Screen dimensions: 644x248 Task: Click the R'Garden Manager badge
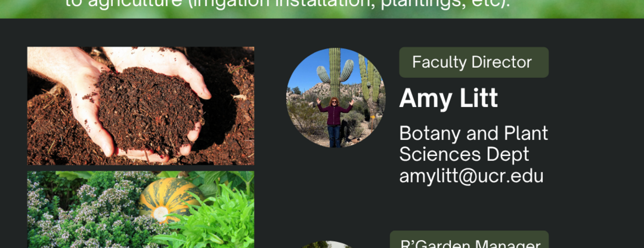click(x=470, y=241)
